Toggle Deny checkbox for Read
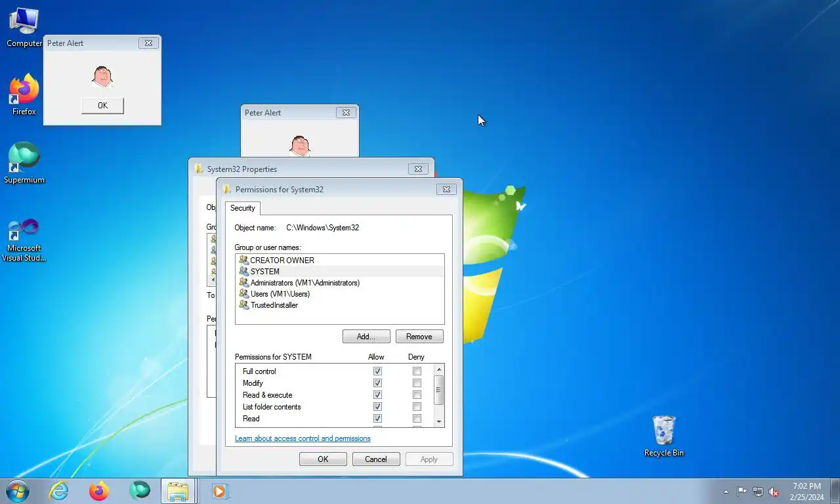840x504 pixels. pos(417,419)
